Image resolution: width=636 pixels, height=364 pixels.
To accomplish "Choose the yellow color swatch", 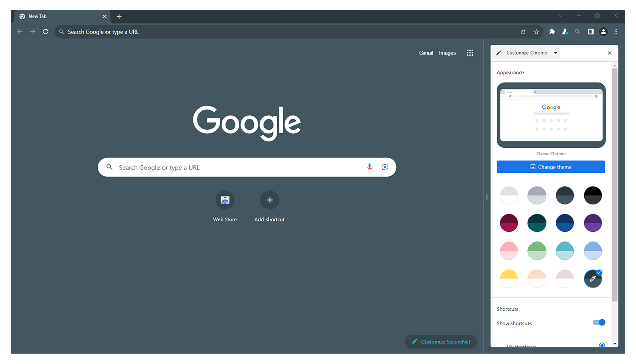I will click(509, 279).
